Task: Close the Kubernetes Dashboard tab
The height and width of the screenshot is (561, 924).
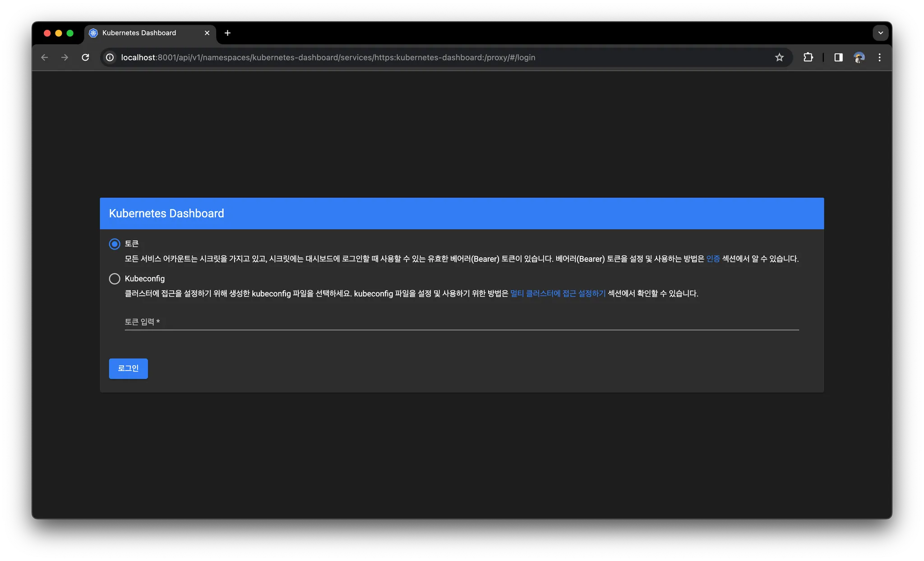Action: pos(207,33)
